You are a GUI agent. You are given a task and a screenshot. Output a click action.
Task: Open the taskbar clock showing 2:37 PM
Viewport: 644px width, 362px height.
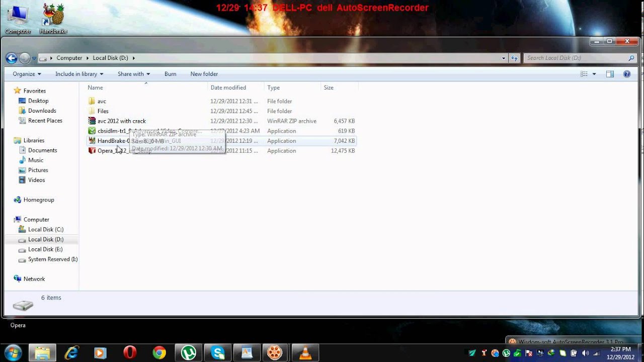[620, 353]
